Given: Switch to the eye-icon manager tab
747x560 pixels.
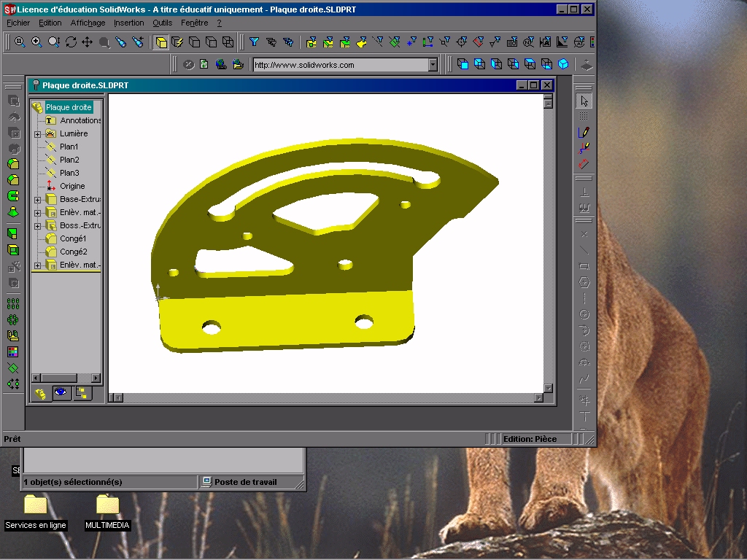Looking at the screenshot, I should [x=61, y=393].
